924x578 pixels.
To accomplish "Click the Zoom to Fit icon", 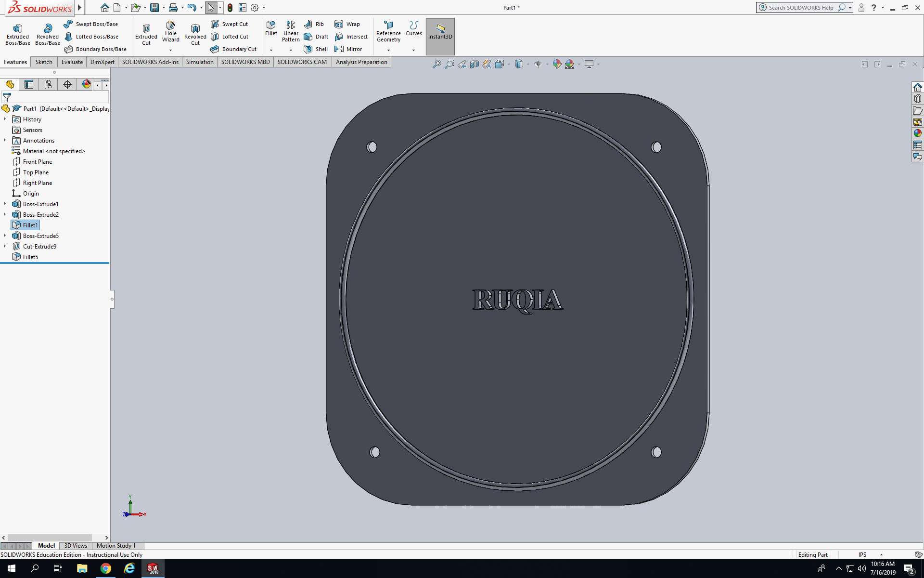I will click(x=436, y=64).
